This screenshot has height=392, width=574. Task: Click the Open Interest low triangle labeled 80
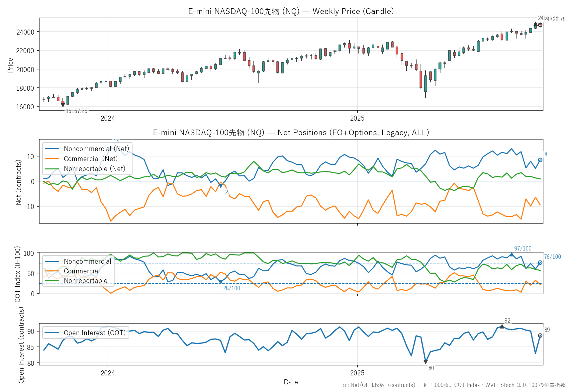click(x=426, y=362)
